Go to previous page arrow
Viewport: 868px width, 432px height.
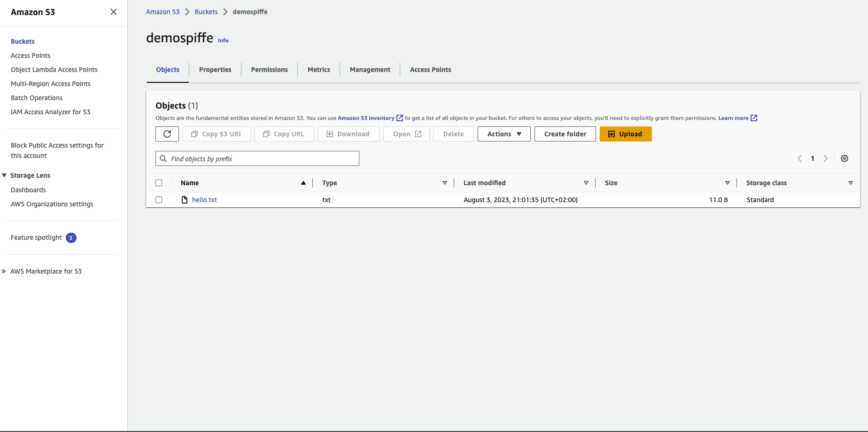(799, 158)
